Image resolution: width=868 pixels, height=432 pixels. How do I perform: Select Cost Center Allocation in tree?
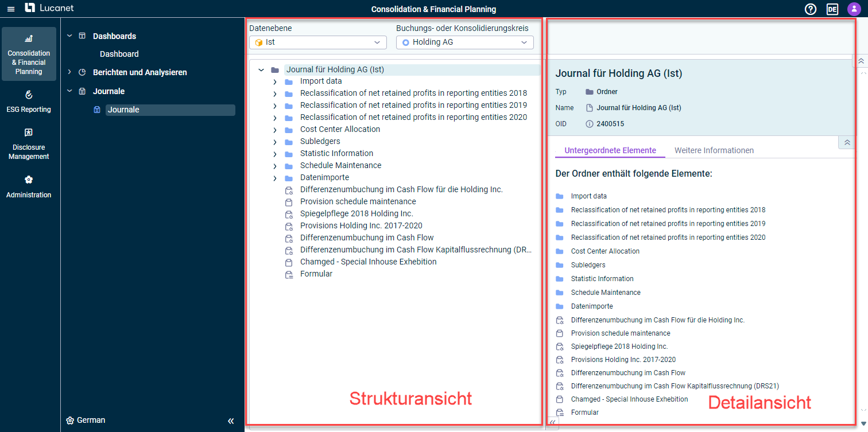340,129
